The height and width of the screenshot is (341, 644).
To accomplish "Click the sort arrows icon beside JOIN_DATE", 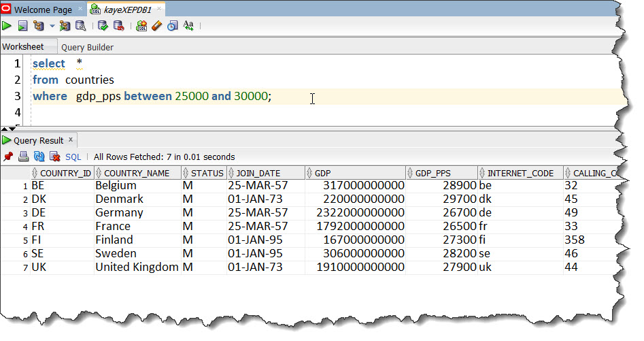I will tap(231, 173).
